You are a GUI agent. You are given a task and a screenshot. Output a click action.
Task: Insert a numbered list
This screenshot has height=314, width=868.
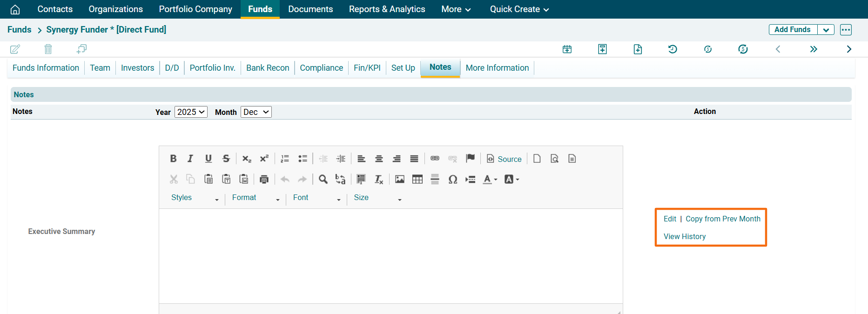pos(285,159)
